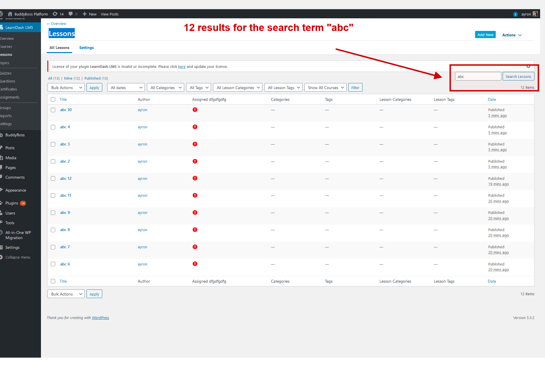
Task: Click the red warning icon for abc 6
Action: pyautogui.click(x=195, y=264)
